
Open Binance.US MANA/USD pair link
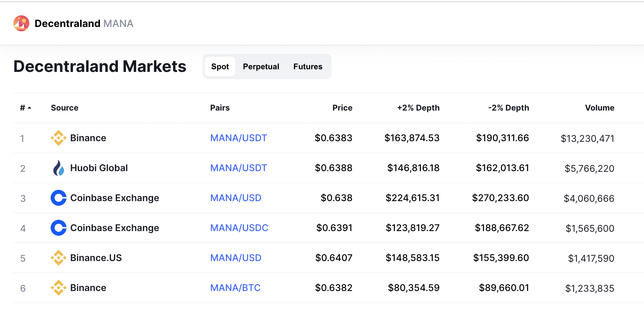[236, 258]
